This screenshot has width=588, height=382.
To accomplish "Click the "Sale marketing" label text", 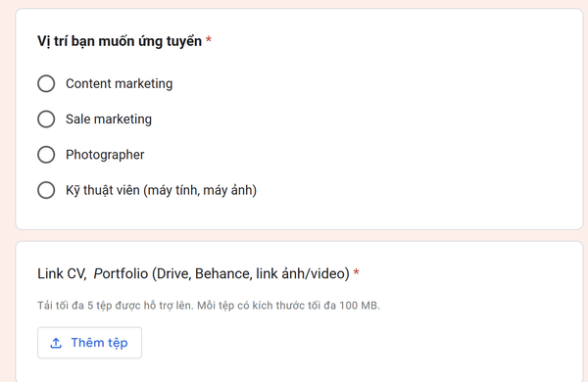I will pyautogui.click(x=109, y=119).
